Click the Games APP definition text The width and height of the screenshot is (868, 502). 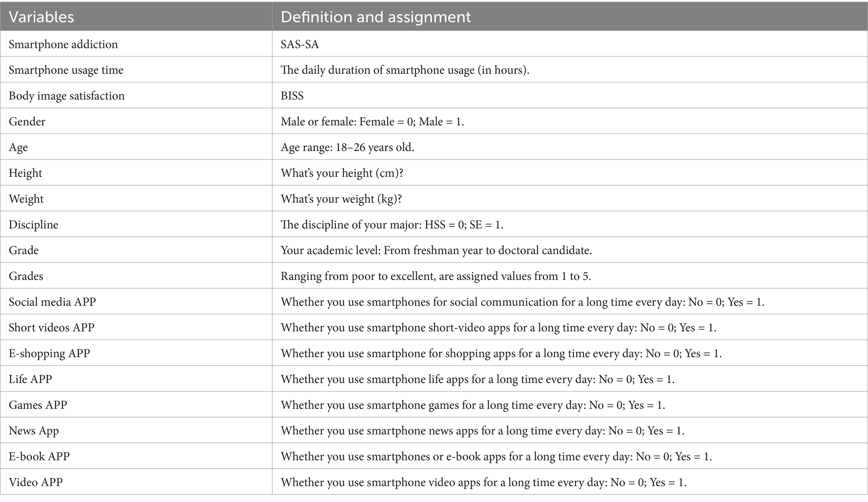473,405
